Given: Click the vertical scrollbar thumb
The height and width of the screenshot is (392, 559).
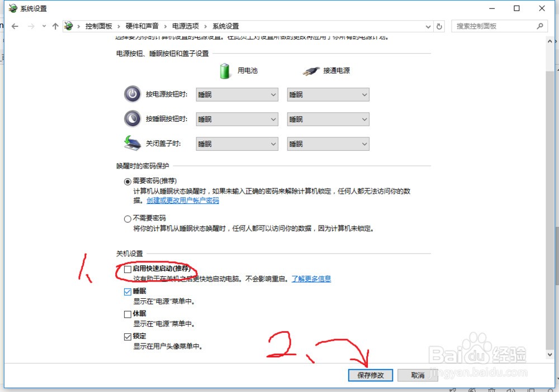Looking at the screenshot, I should [x=549, y=210].
